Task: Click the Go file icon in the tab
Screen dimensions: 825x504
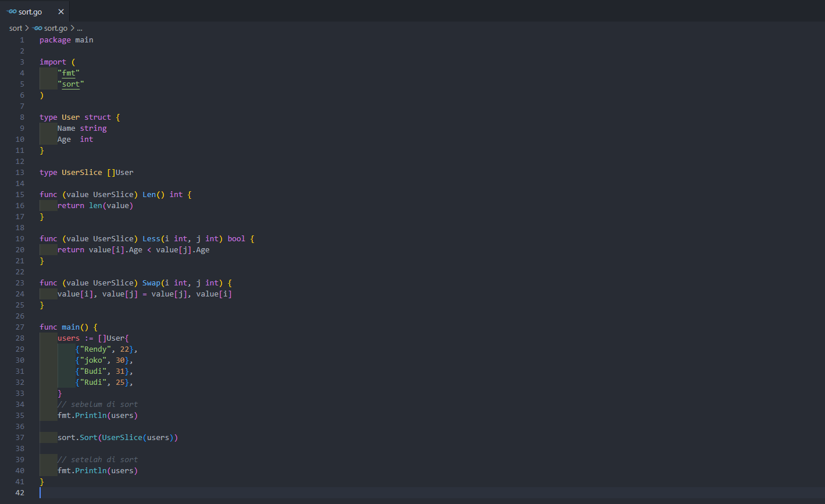Action: pos(11,12)
